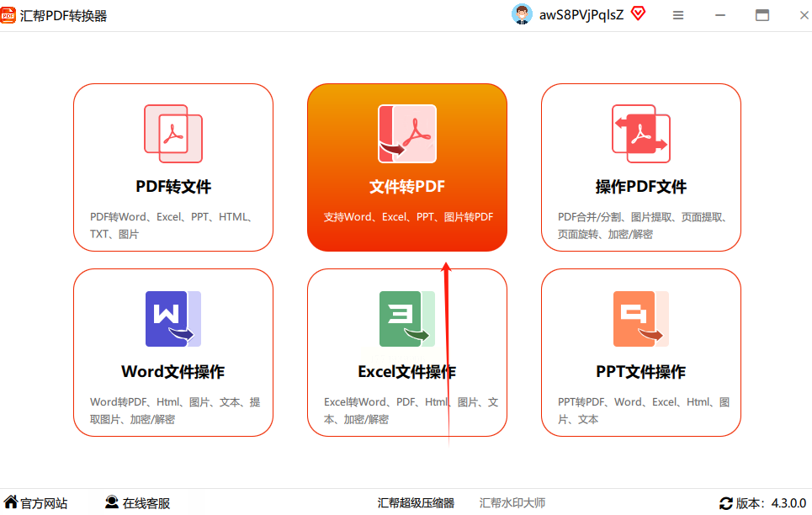The width and height of the screenshot is (812, 515).
Task: Open 在线客服 support link
Action: (146, 503)
